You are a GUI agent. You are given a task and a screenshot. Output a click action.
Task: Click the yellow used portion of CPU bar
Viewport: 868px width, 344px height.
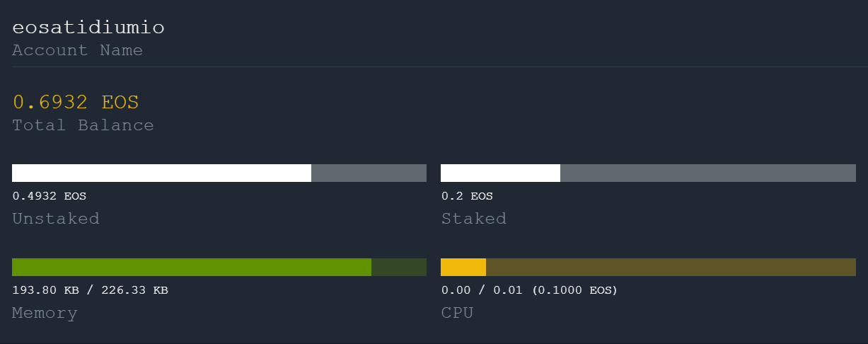[x=463, y=267]
